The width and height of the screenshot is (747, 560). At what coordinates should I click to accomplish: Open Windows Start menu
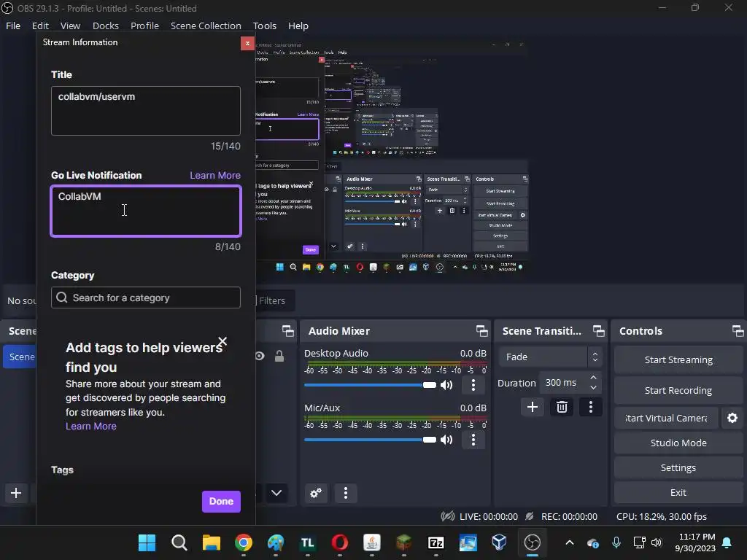pos(147,542)
